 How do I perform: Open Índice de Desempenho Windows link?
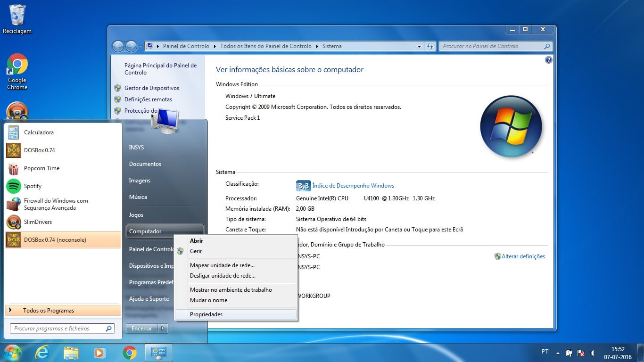353,186
